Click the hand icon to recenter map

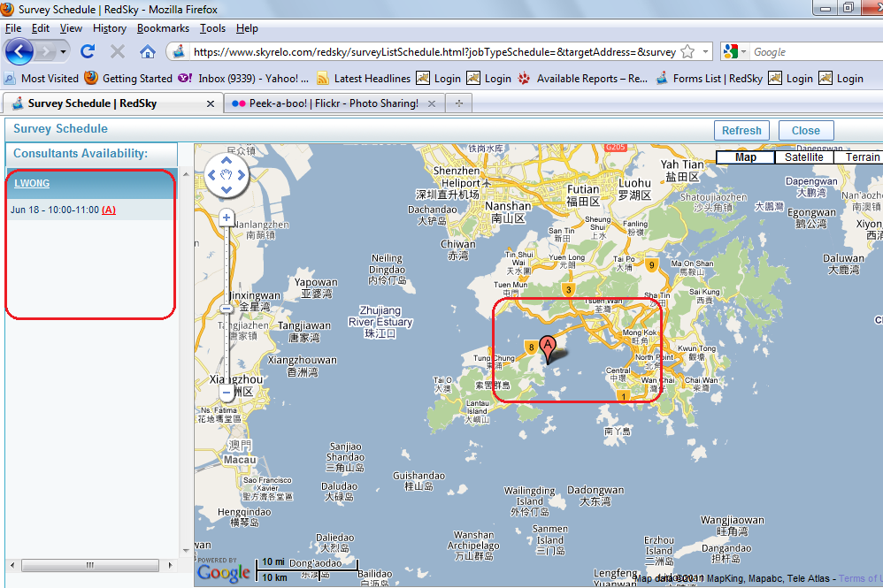tap(227, 175)
